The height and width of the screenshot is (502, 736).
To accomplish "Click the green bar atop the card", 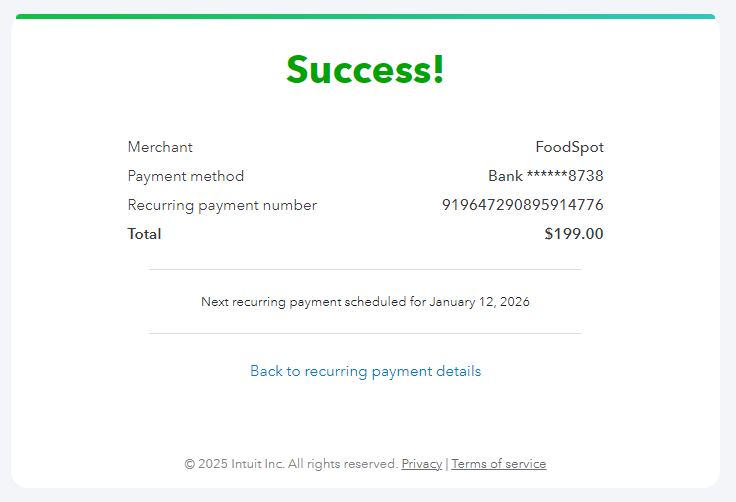I will 365,16.
